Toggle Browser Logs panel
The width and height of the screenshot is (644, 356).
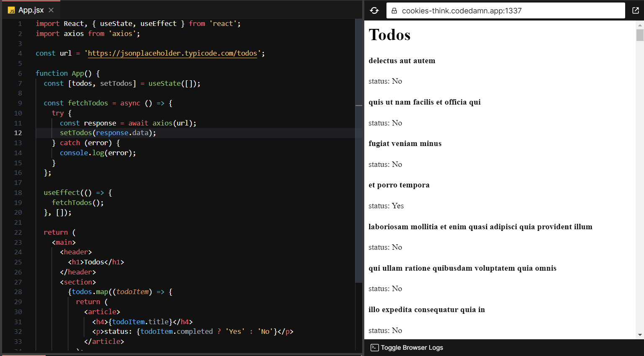tap(412, 347)
